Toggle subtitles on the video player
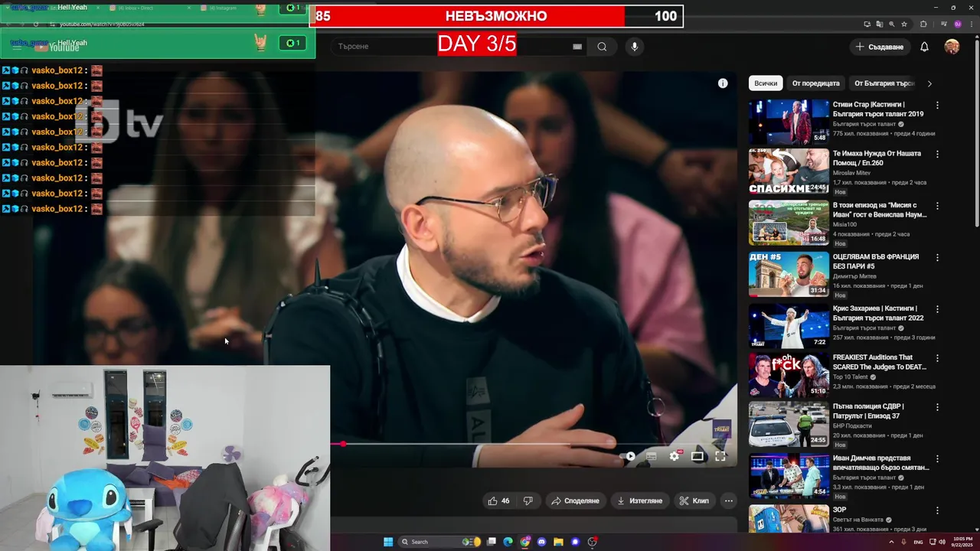Image resolution: width=980 pixels, height=551 pixels. pyautogui.click(x=651, y=456)
